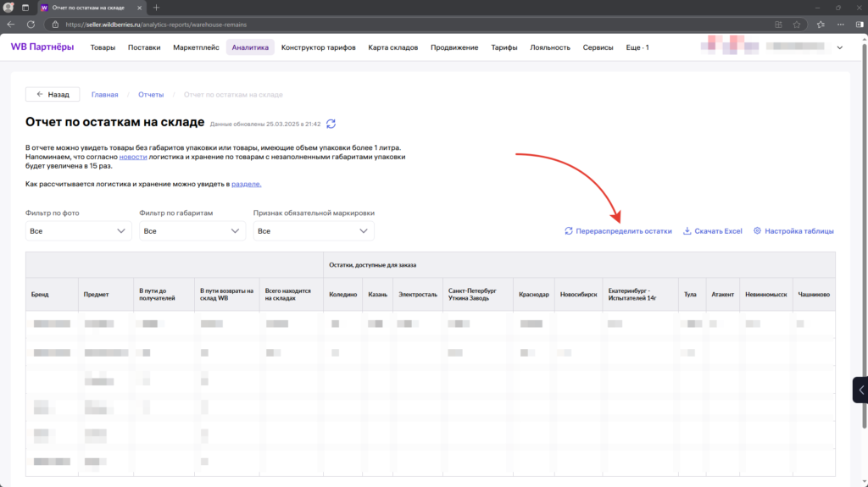Go to Отчеты breadcrumb

click(x=151, y=95)
